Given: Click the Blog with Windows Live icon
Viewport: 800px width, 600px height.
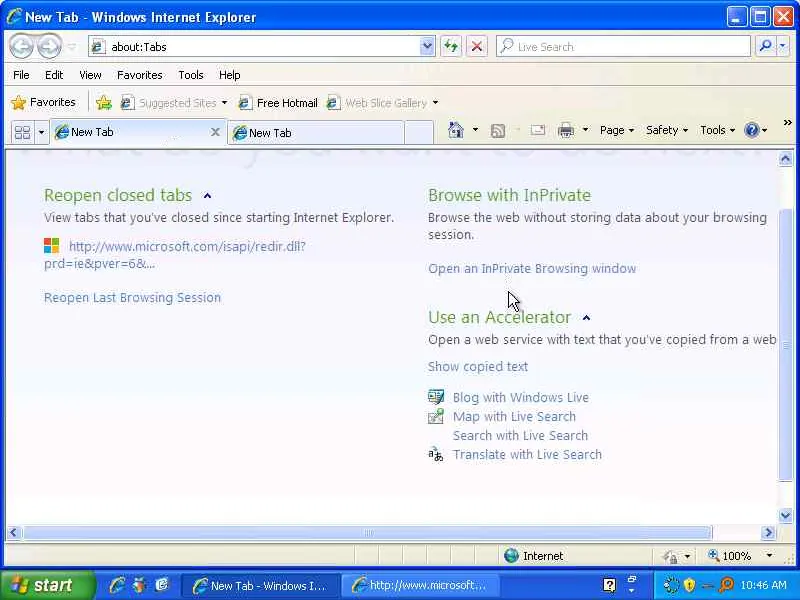Looking at the screenshot, I should (436, 397).
